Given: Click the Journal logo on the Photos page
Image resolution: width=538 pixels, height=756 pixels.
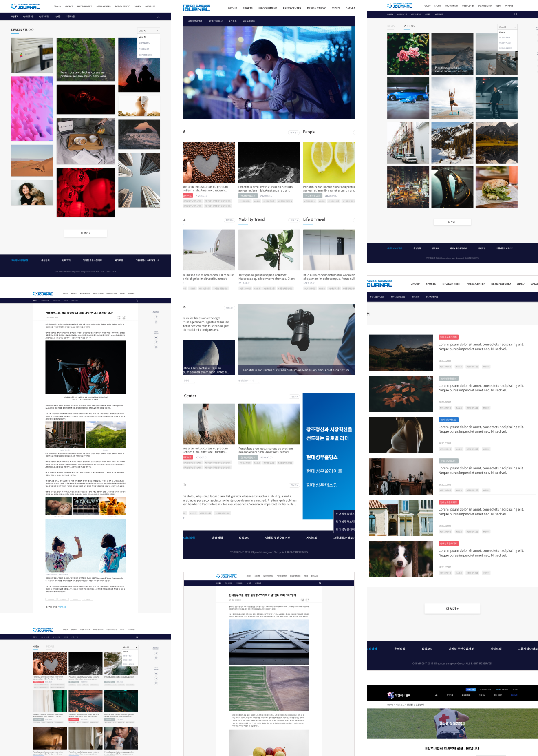Looking at the screenshot, I should pos(400,6).
